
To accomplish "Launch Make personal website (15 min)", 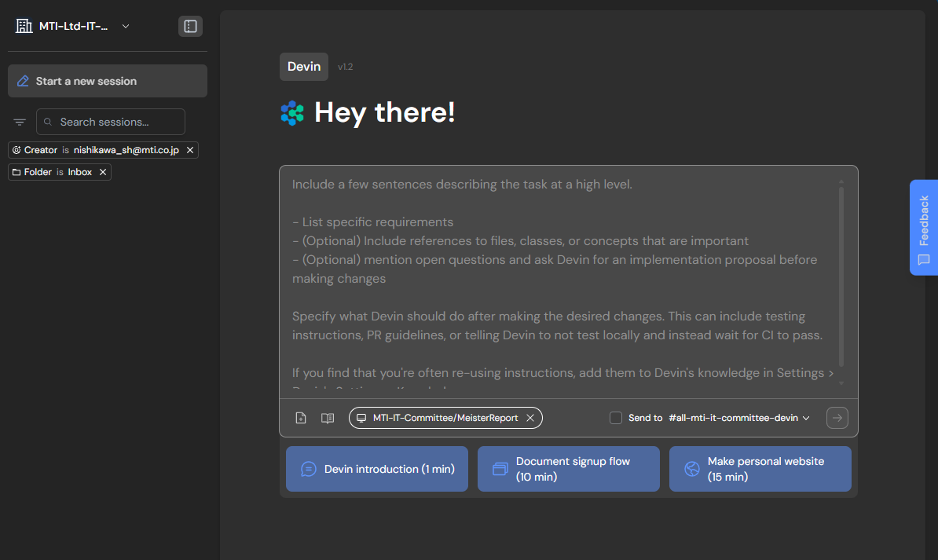I will (760, 469).
